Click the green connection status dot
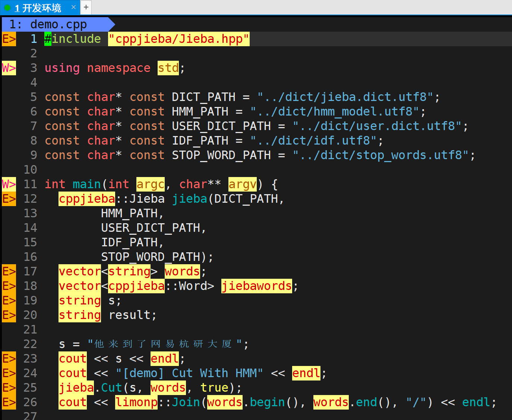Viewport: 512px width, 420px height. pos(7,7)
